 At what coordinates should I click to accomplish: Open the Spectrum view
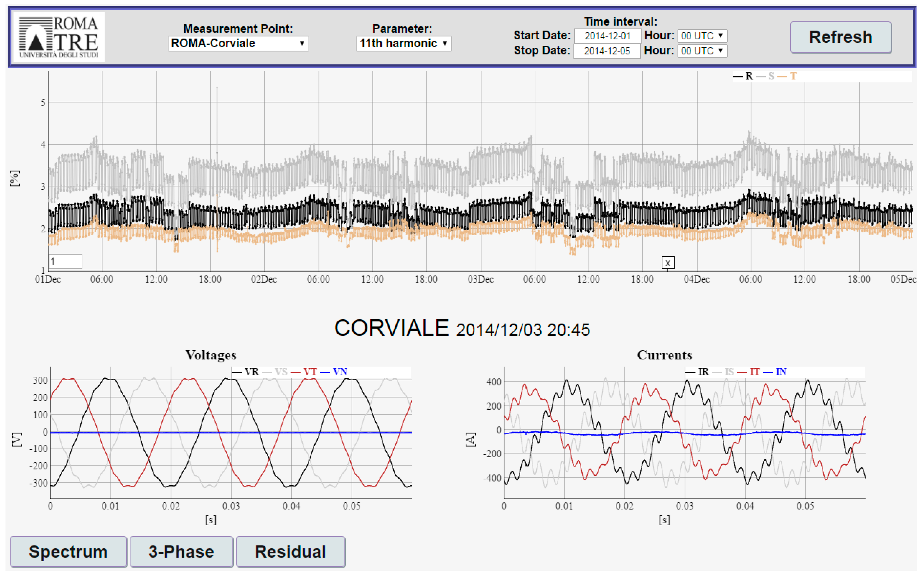(68, 552)
